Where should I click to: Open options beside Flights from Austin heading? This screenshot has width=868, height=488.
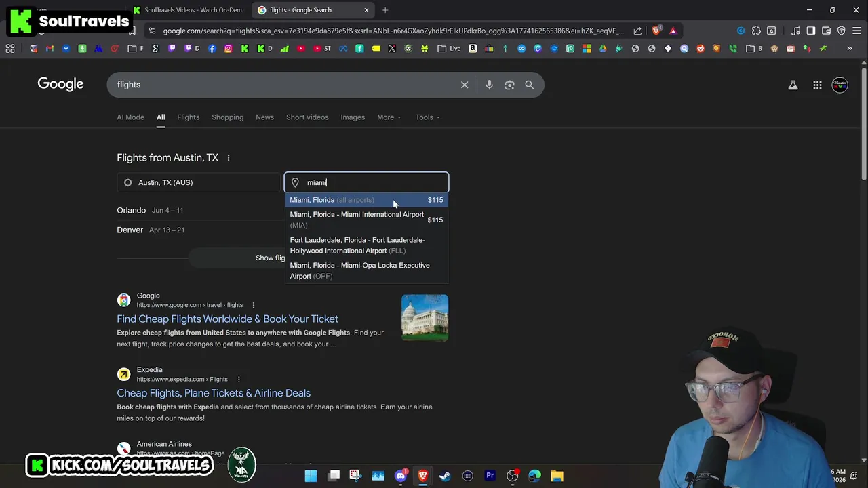click(229, 158)
